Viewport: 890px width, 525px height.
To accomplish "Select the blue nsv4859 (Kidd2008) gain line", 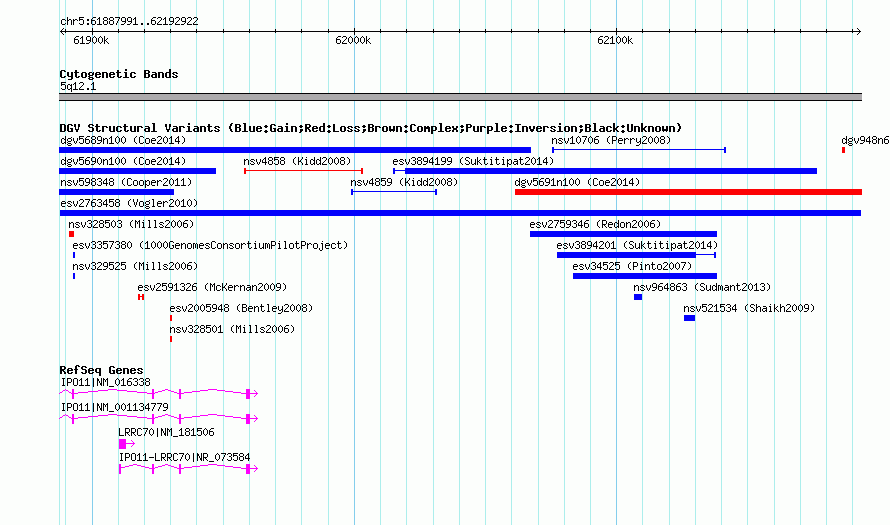I will 394,192.
